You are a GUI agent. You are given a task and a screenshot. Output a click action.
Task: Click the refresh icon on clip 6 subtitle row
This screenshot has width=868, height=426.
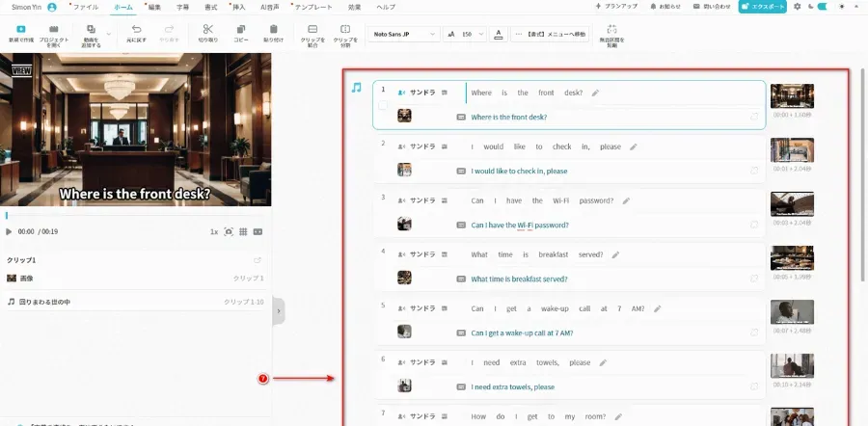(x=754, y=386)
